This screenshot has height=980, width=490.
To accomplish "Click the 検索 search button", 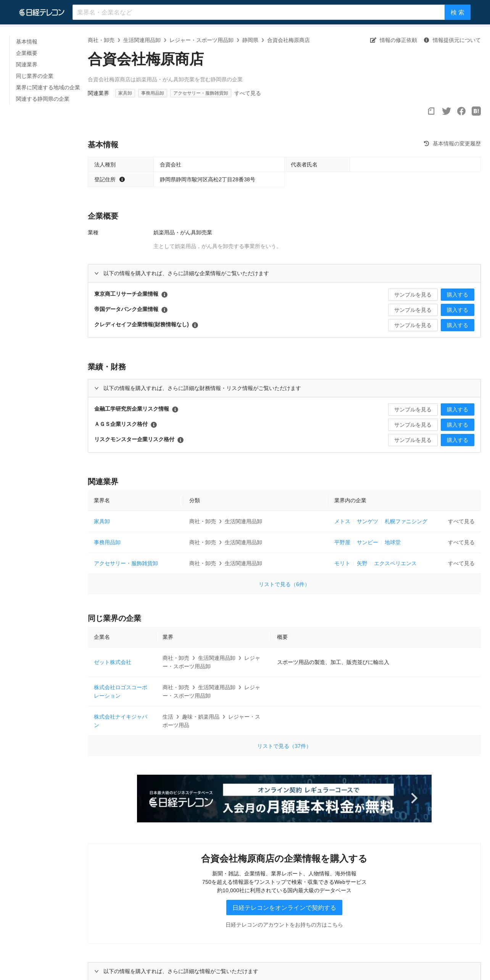I will click(458, 12).
